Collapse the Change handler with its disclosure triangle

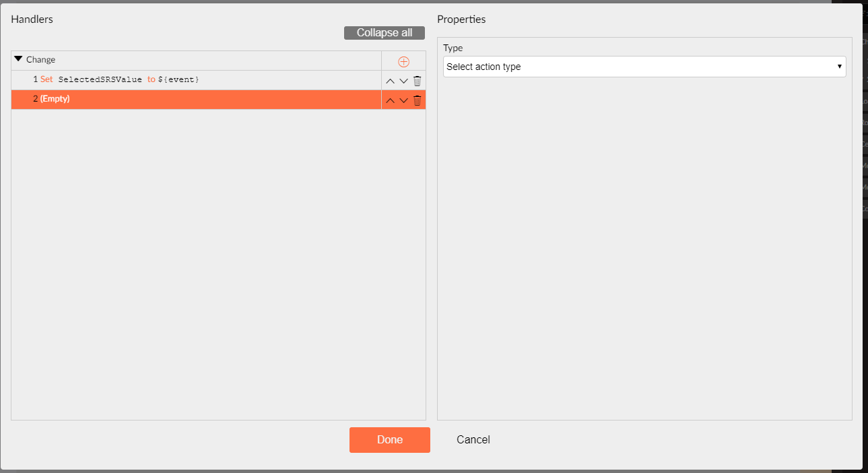18,59
